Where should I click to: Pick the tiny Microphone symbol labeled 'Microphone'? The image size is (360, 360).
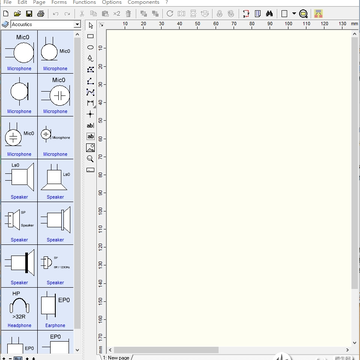coord(55,138)
